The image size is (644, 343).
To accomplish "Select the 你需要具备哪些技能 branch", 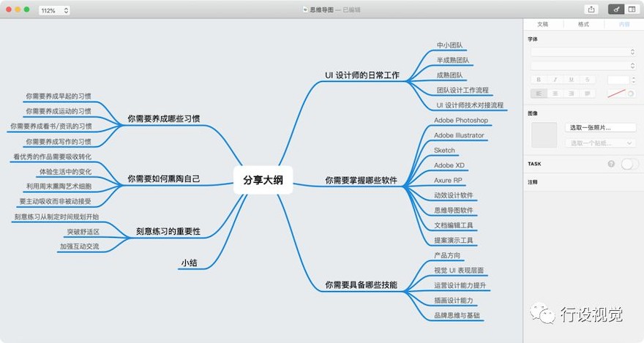I will click(361, 284).
